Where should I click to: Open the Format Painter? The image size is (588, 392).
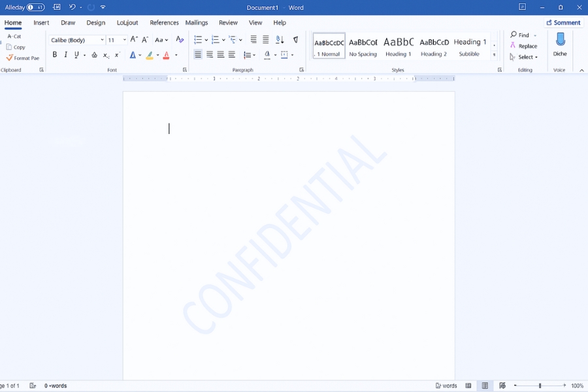tap(23, 57)
